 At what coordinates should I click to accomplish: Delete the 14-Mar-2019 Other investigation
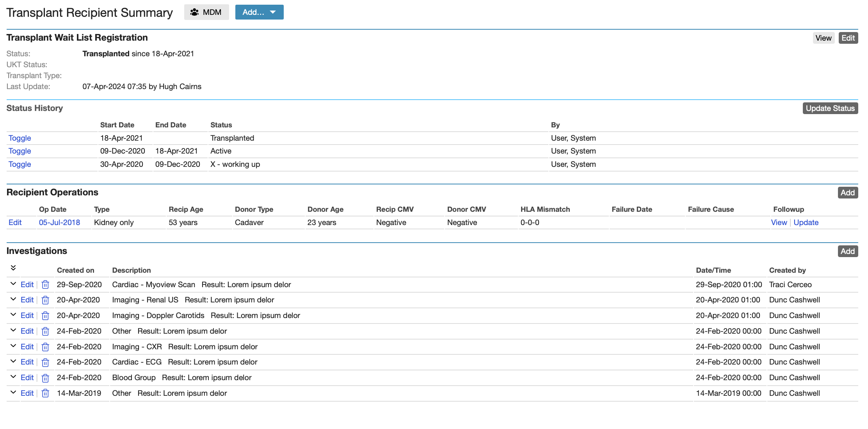coord(45,393)
